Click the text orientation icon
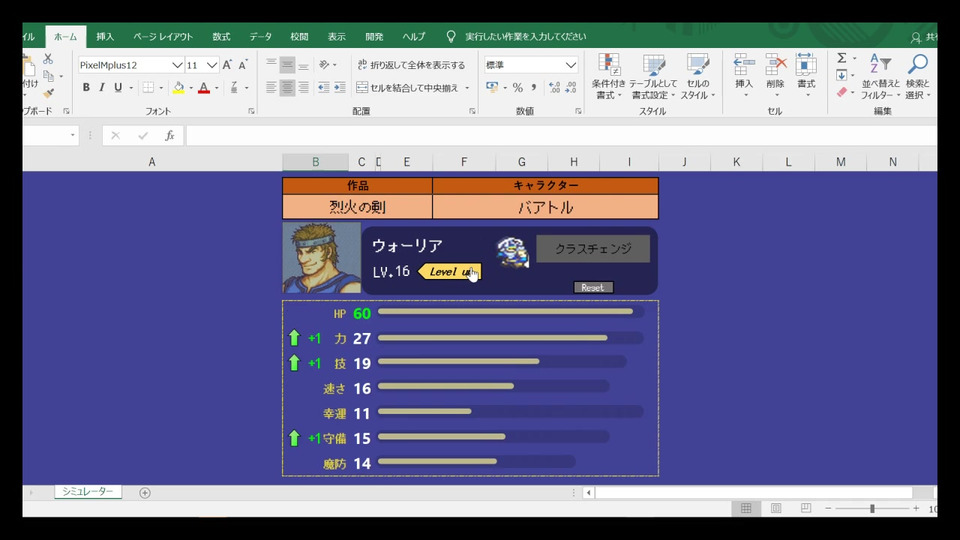The image size is (960, 540). click(324, 65)
